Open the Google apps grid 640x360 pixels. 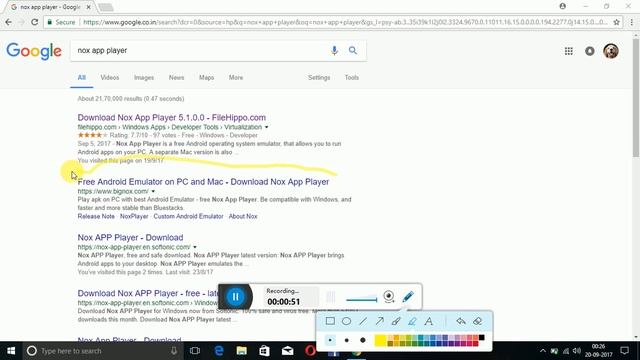pyautogui.click(x=569, y=51)
